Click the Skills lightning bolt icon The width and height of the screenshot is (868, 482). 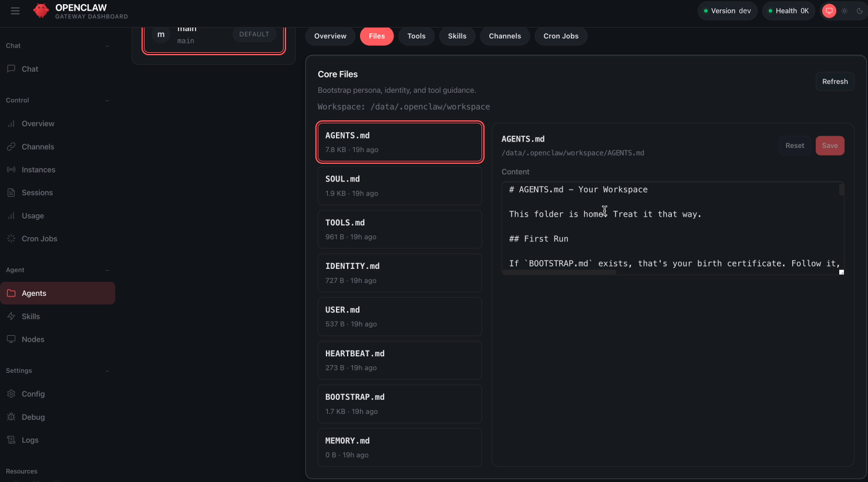coord(11,316)
